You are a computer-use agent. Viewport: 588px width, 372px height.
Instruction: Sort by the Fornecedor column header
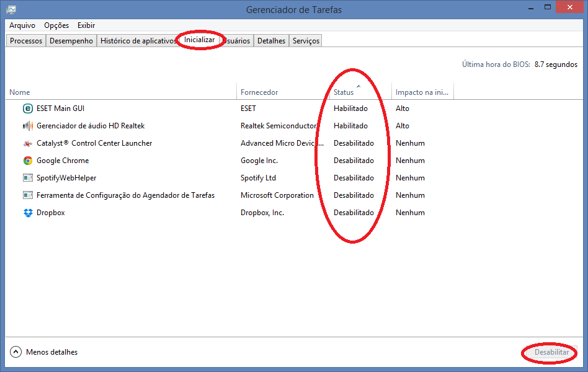[283, 92]
